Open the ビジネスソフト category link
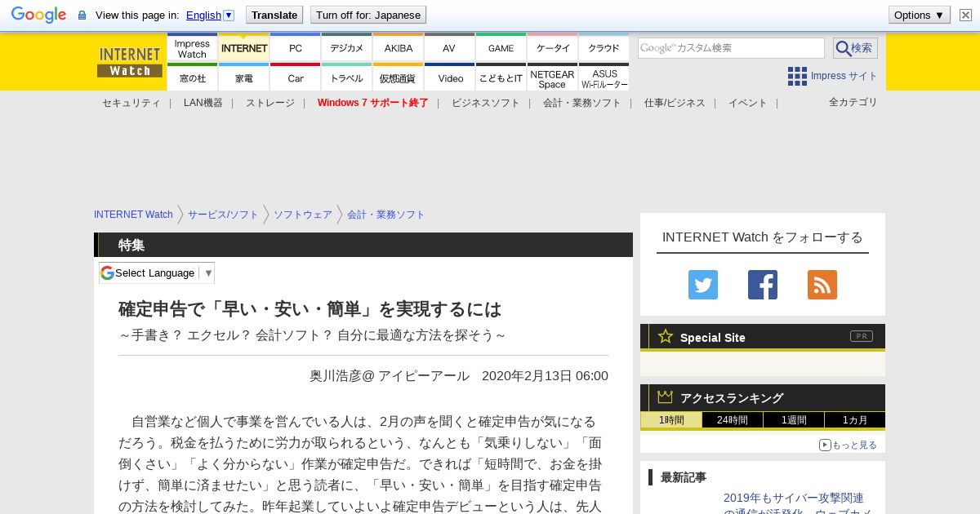 (486, 103)
